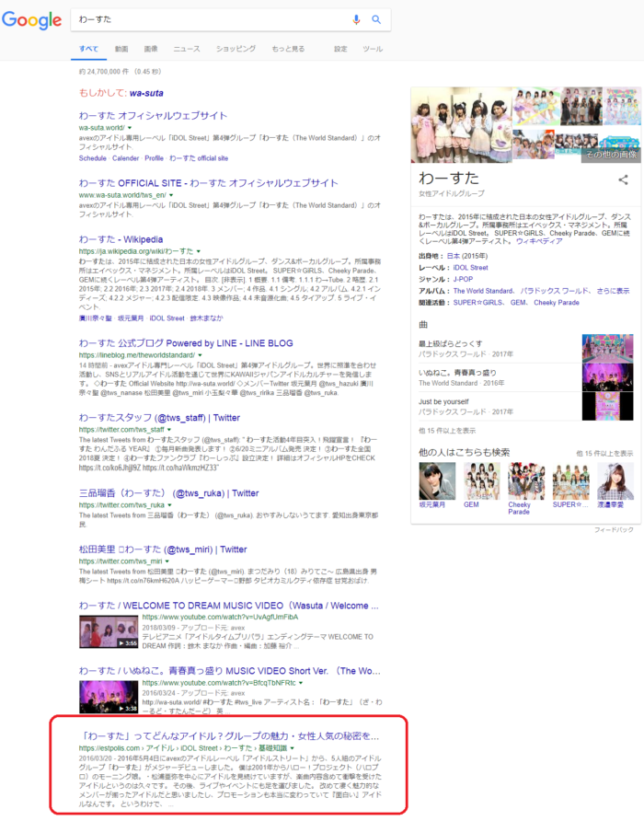The image size is (644, 821).
Task: Open 松田美里 (@tws_miri) Twitter result
Action: (x=163, y=549)
